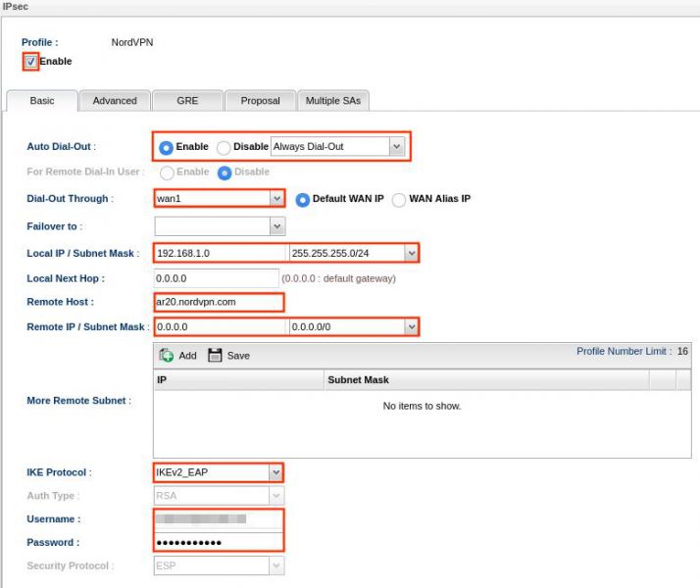Click the Save button label
The image size is (700, 588).
click(238, 356)
